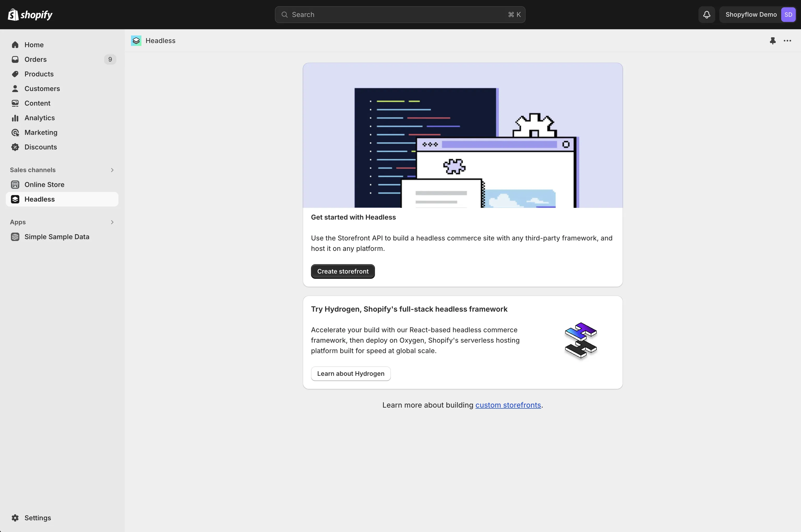This screenshot has width=801, height=532.
Task: Open Orders page
Action: point(62,59)
